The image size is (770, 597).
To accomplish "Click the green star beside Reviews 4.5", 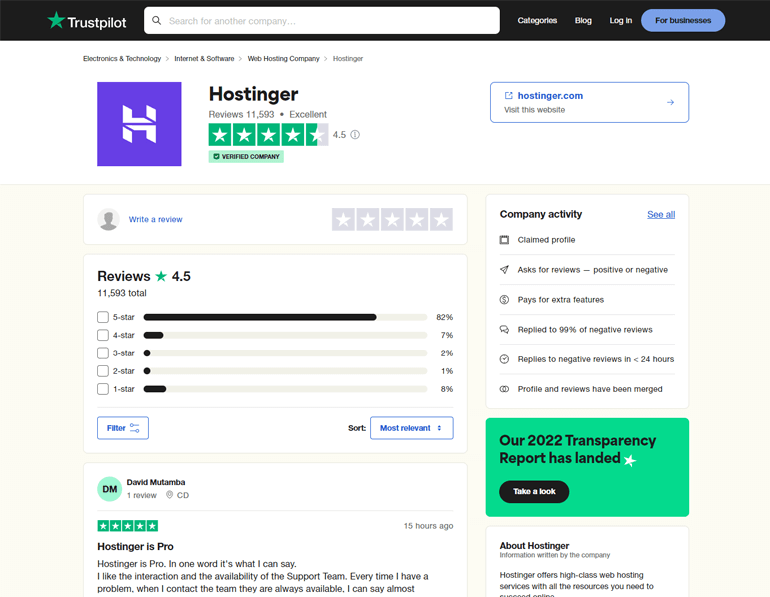I will 161,276.
